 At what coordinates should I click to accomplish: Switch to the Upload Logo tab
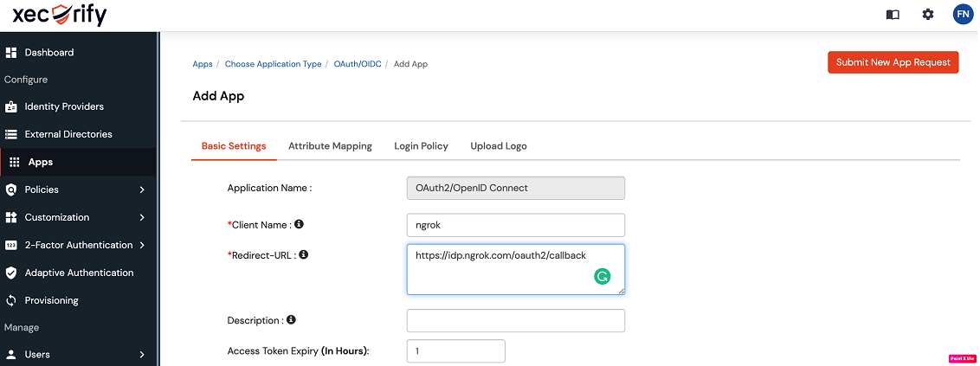pos(498,146)
